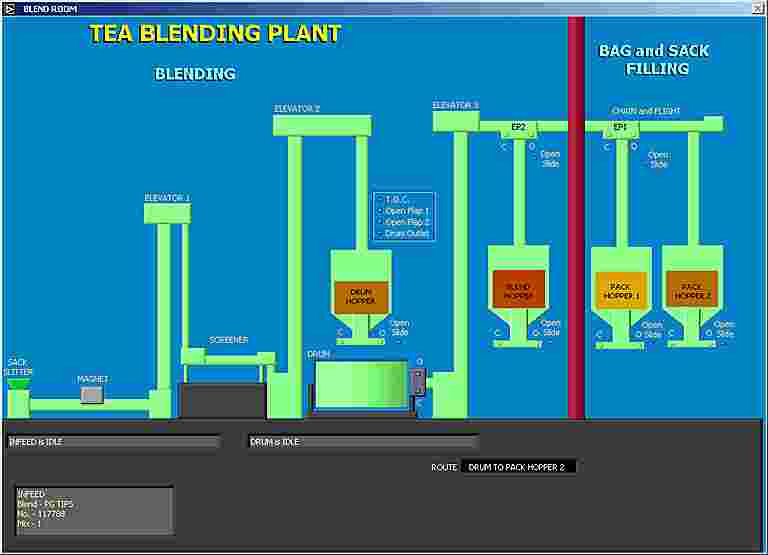Click the EP1 diverter junction
Image resolution: width=768 pixels, height=555 pixels.
pyautogui.click(x=620, y=127)
